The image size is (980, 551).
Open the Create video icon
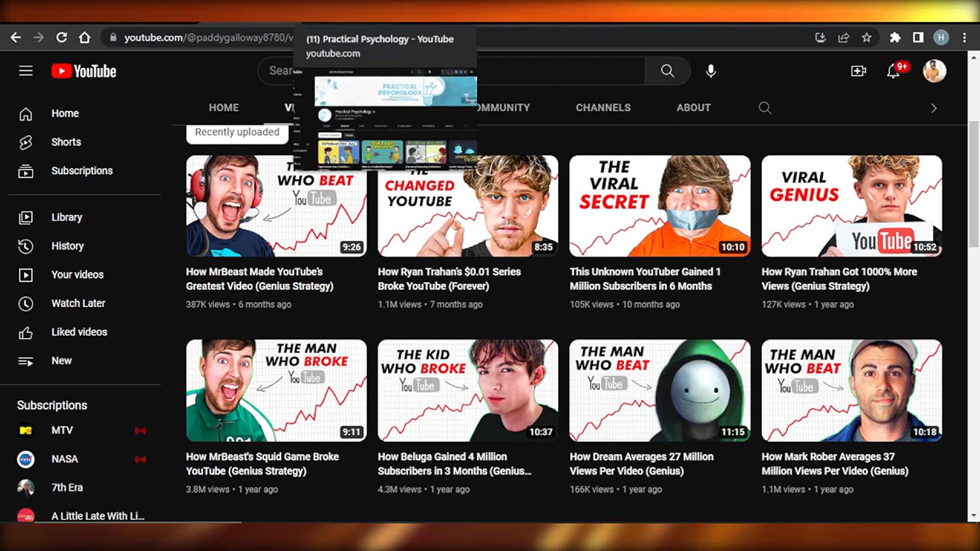click(x=859, y=71)
